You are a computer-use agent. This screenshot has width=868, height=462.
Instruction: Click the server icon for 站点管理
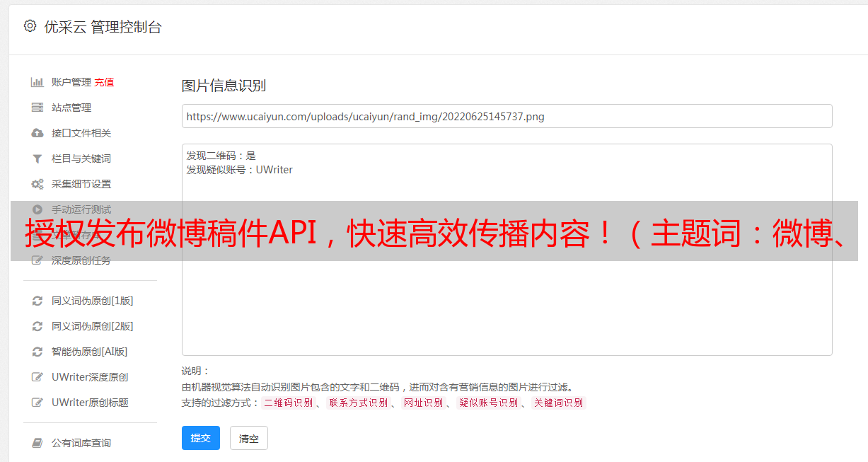coord(37,108)
